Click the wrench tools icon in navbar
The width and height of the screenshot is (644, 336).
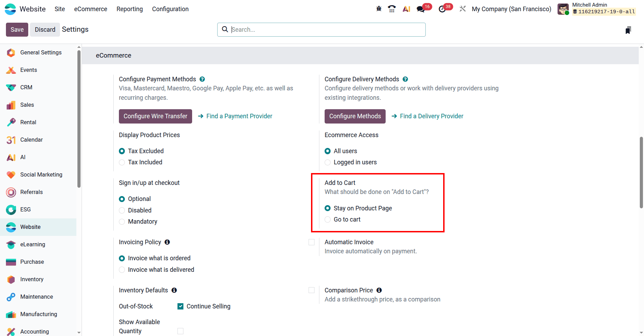pyautogui.click(x=463, y=9)
